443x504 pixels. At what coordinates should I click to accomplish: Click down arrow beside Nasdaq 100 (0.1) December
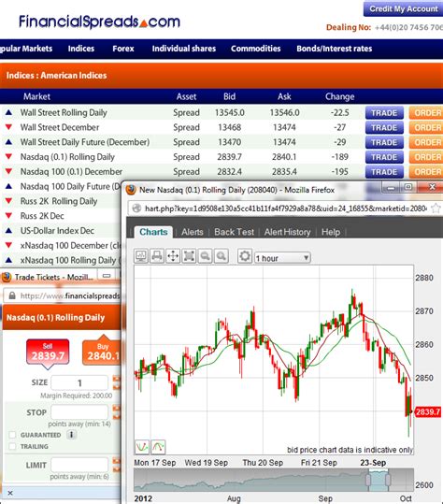pos(8,172)
